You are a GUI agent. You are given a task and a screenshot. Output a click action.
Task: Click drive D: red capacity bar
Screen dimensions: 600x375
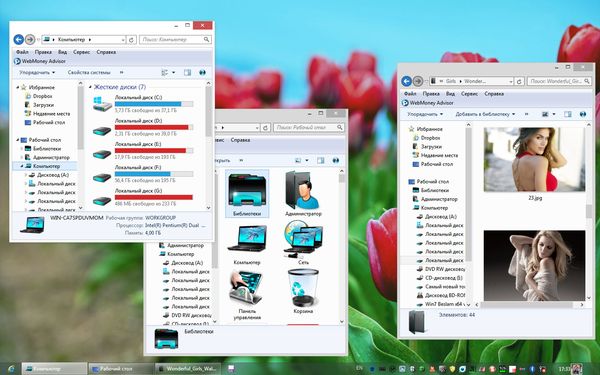[x=154, y=127]
